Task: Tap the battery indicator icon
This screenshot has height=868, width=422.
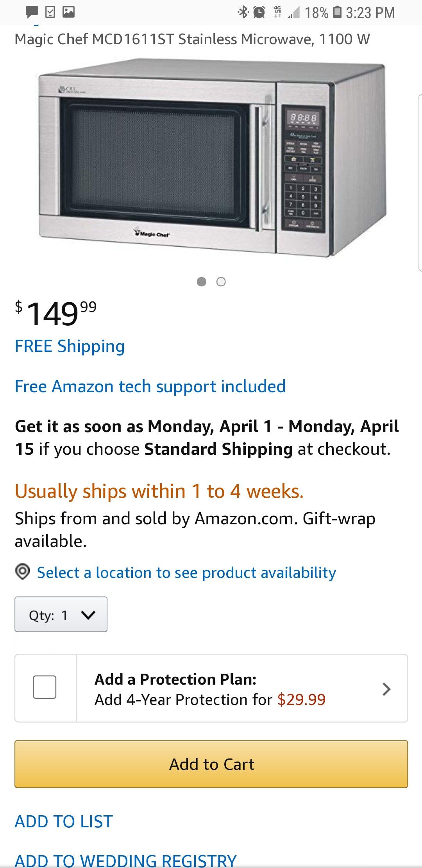Action: (337, 12)
